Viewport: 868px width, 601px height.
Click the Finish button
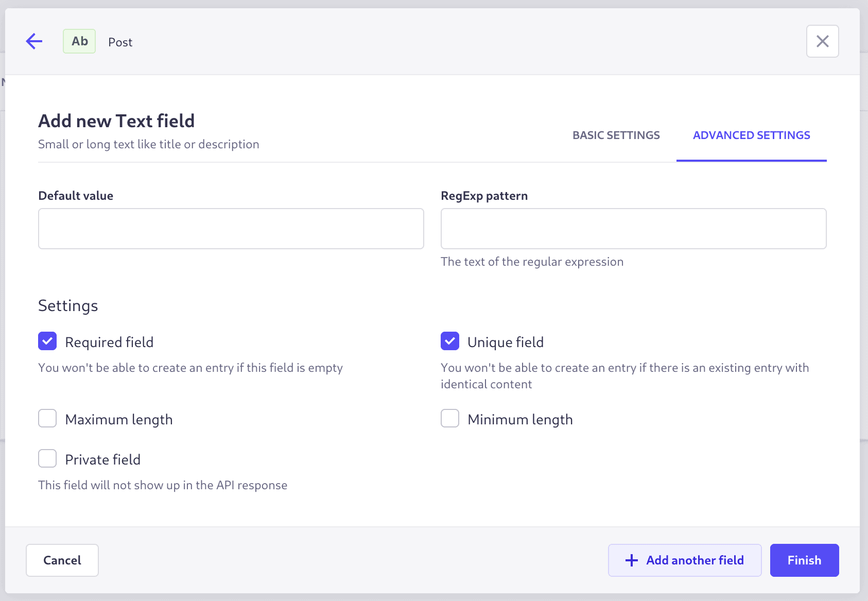804,560
